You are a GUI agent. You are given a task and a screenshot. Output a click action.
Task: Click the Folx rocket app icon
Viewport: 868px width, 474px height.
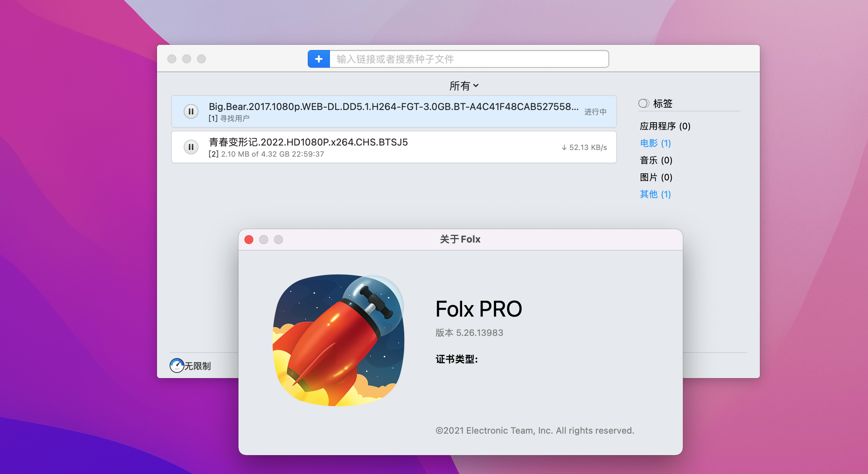click(338, 340)
